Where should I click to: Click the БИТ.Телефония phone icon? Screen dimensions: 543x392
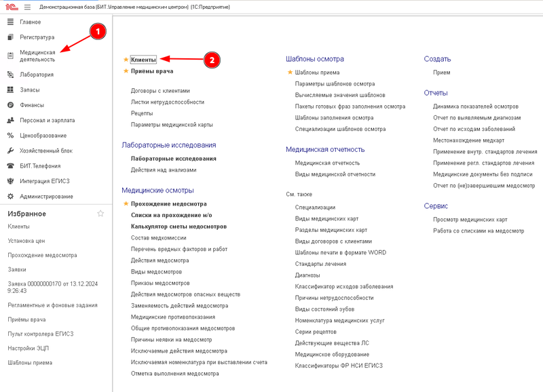pyautogui.click(x=10, y=165)
